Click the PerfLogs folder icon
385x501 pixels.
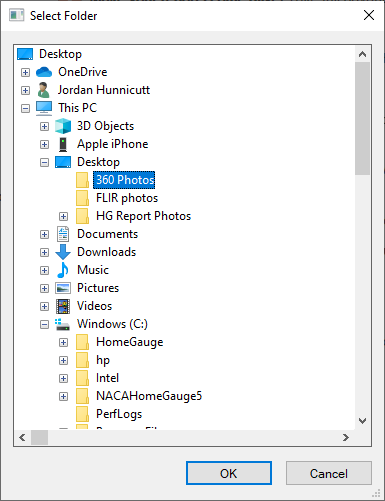82,414
